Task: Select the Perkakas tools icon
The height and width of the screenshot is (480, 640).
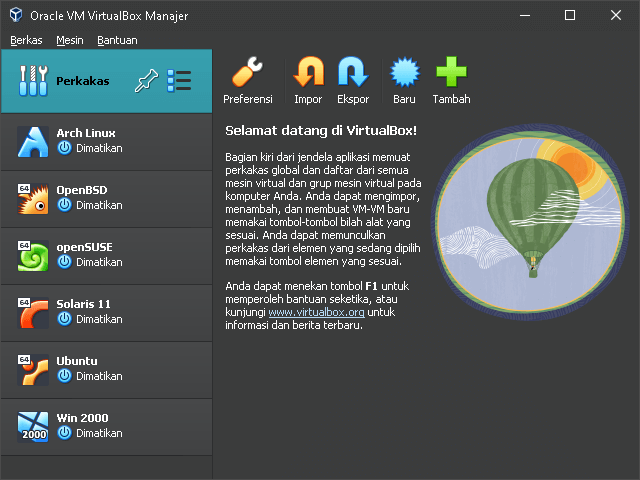Action: (x=33, y=81)
